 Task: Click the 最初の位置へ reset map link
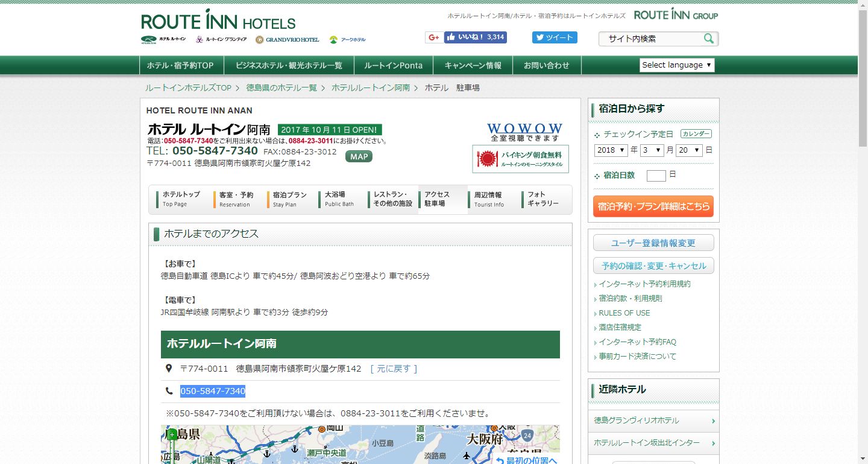(527, 460)
